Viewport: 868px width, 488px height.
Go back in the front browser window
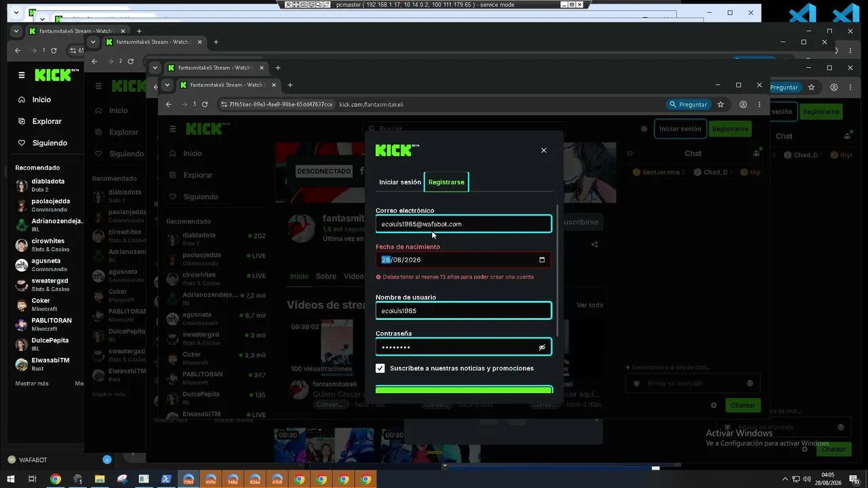[169, 104]
